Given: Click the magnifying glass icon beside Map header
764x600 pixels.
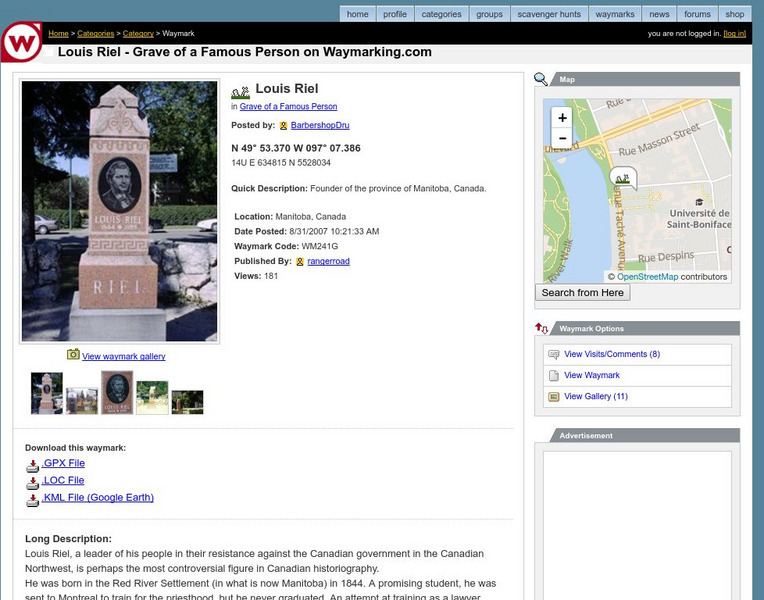Looking at the screenshot, I should coord(540,79).
